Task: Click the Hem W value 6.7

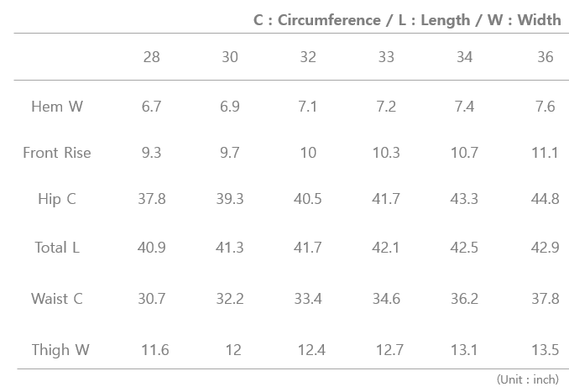Action: pos(151,107)
